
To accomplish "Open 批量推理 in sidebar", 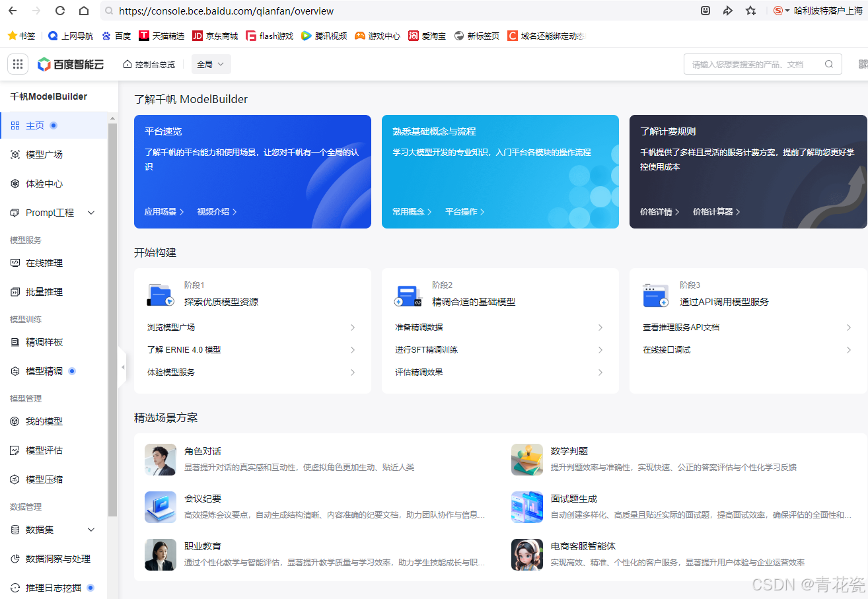I will [x=54, y=292].
